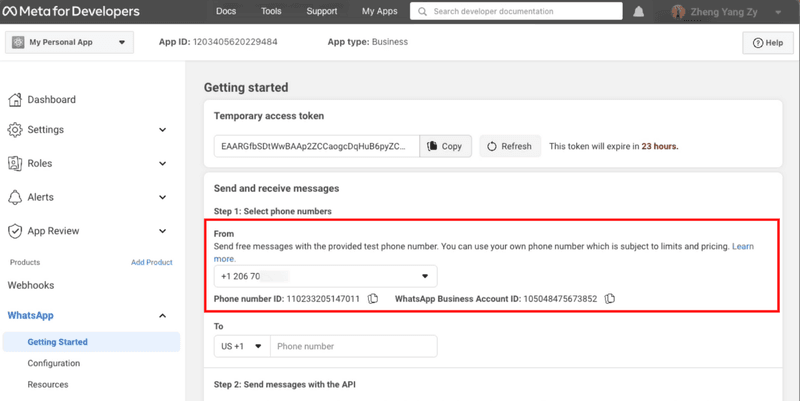800x401 pixels.
Task: Expand the App Review section
Action: click(162, 231)
